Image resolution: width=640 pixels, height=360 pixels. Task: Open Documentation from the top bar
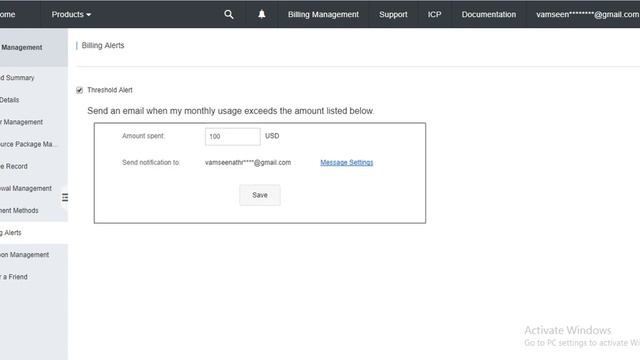(x=489, y=14)
